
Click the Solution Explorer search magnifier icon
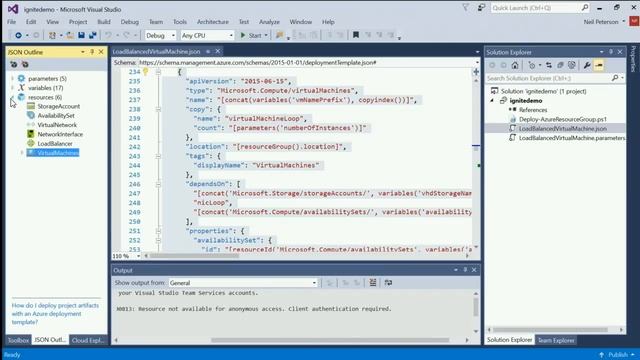point(615,78)
